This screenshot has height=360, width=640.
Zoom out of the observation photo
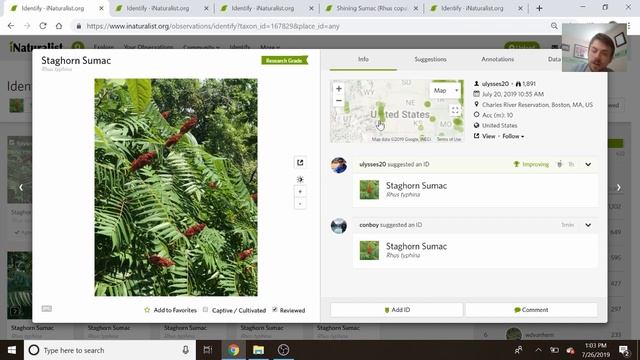[x=300, y=204]
